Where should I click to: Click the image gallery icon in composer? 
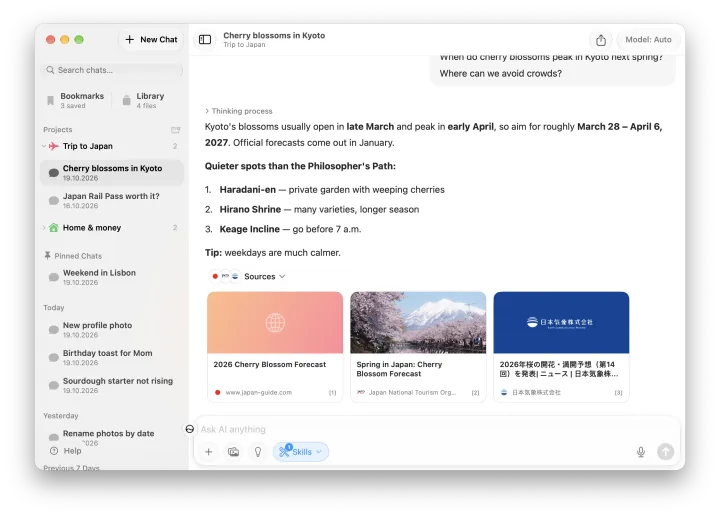[233, 452]
